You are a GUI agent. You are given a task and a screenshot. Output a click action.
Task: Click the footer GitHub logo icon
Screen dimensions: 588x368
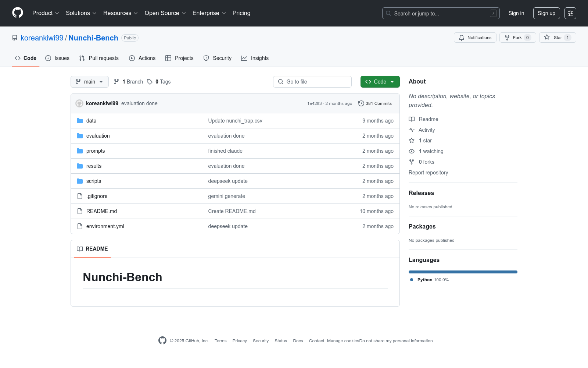click(x=162, y=340)
